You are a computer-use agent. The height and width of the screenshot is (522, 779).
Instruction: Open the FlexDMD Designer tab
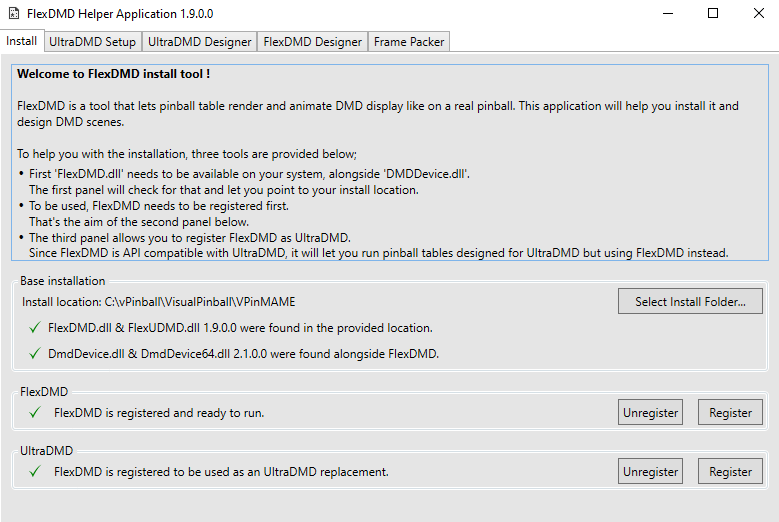point(312,42)
